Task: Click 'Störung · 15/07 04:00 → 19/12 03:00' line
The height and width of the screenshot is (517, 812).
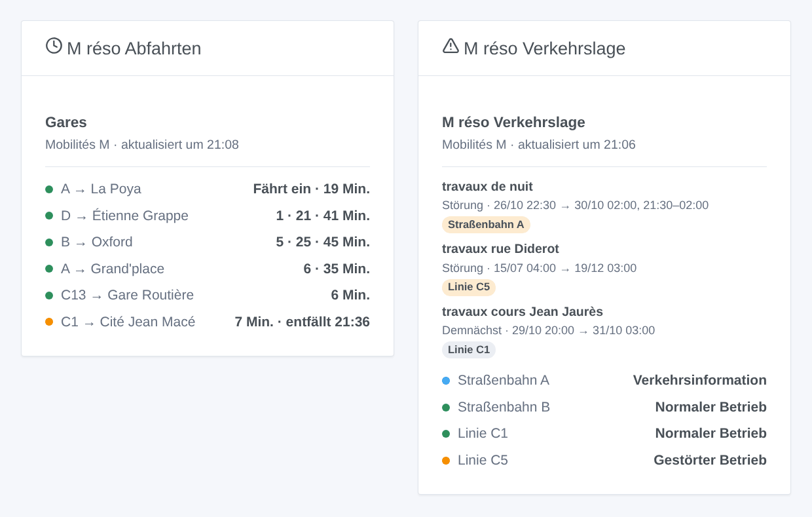Action: pyautogui.click(x=539, y=268)
